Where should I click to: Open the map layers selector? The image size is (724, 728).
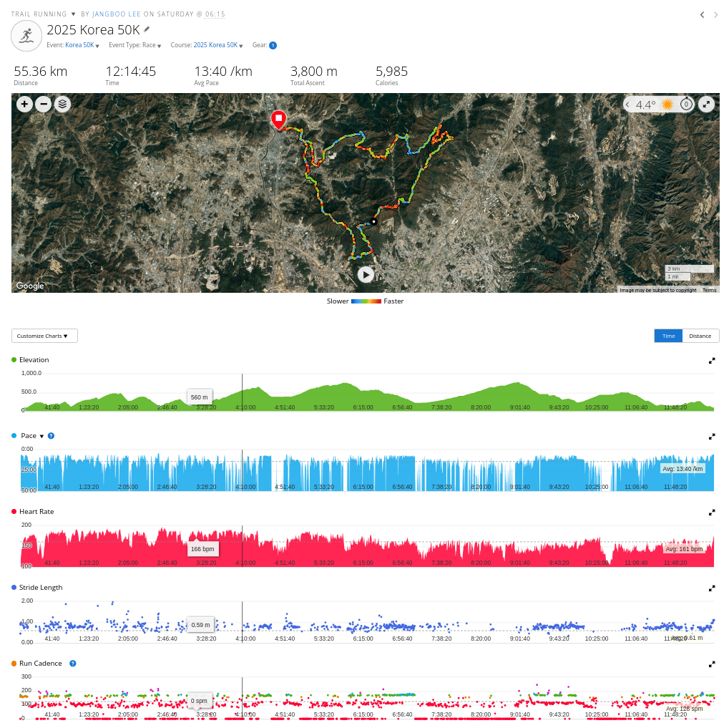pyautogui.click(x=63, y=104)
